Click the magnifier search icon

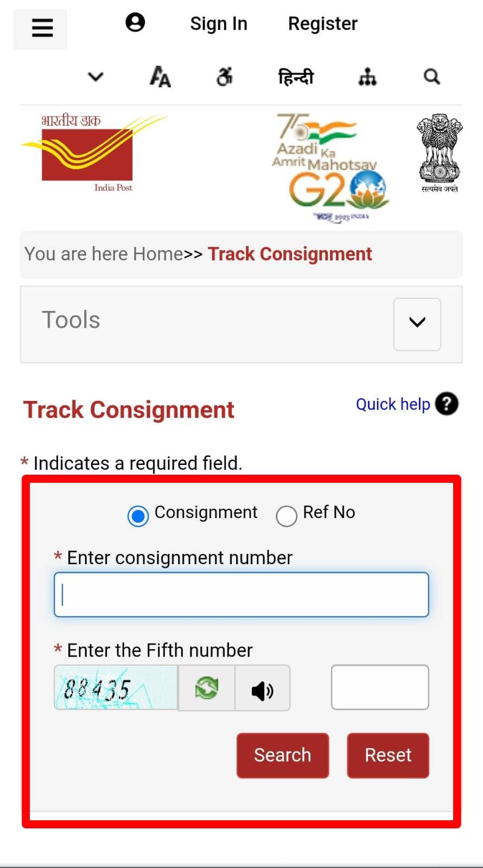(431, 77)
